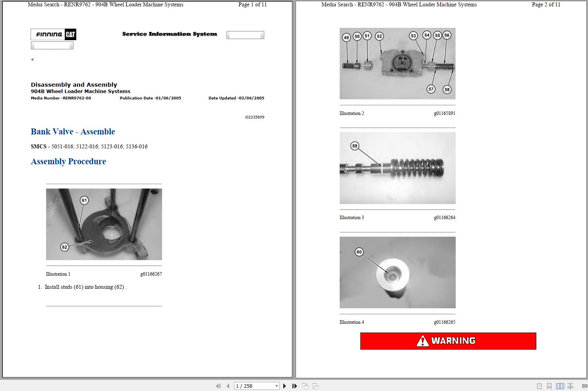
Task: Click image reference g01166267
Action: tap(151, 274)
